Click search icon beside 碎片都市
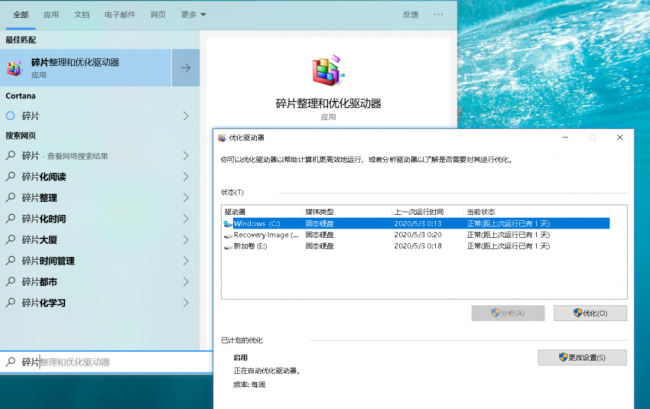 [x=10, y=282]
